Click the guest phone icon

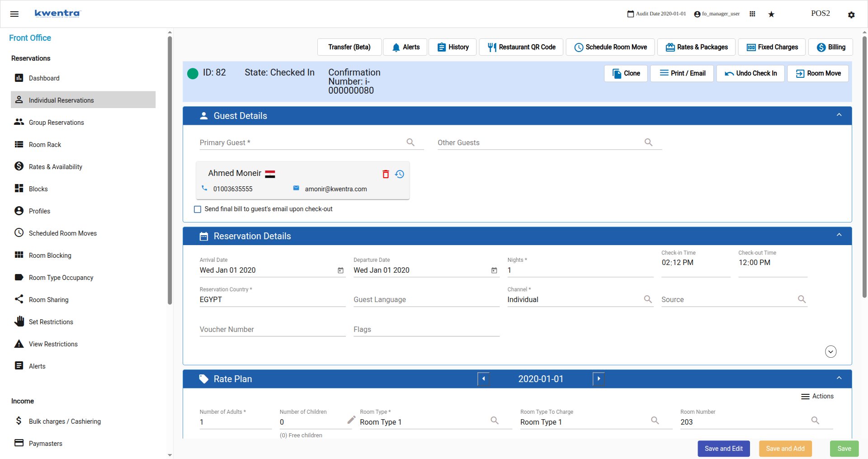point(204,188)
